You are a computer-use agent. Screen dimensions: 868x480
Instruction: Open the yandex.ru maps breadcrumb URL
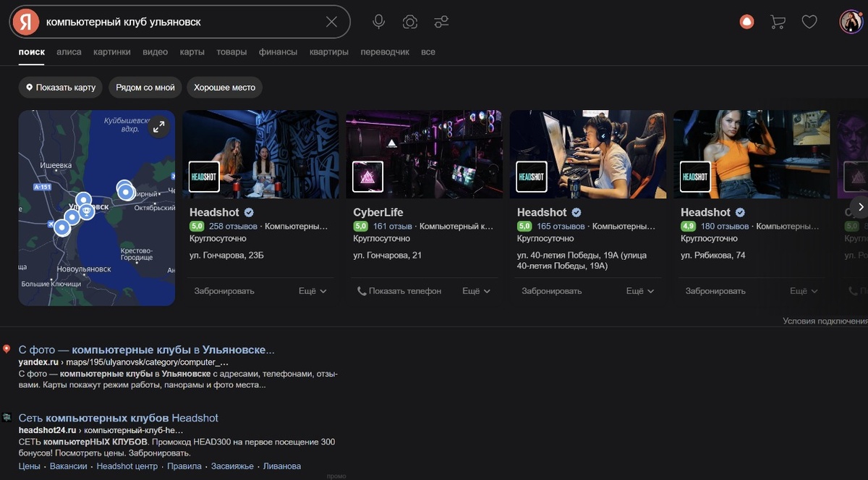[x=123, y=362]
